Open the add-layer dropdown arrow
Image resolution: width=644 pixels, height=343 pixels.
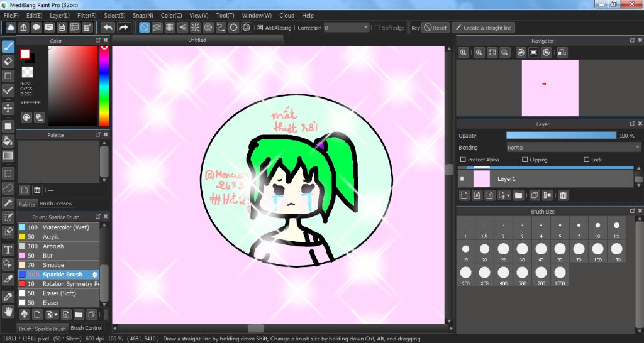coord(508,196)
